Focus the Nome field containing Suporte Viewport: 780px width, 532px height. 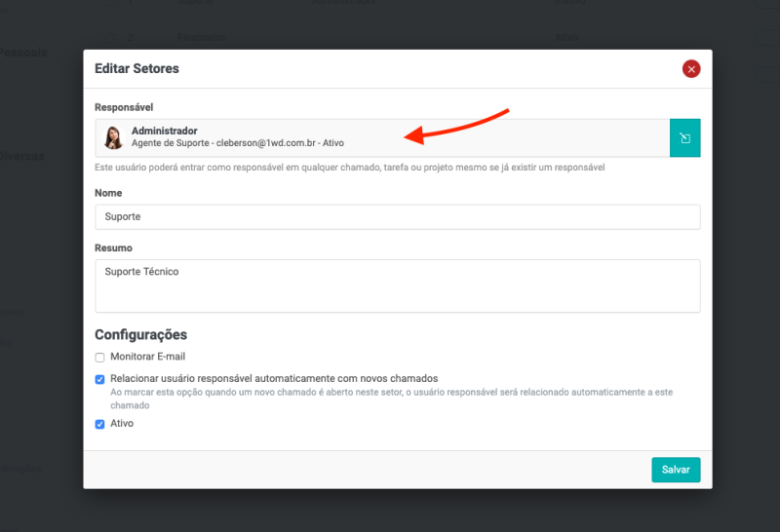[397, 216]
